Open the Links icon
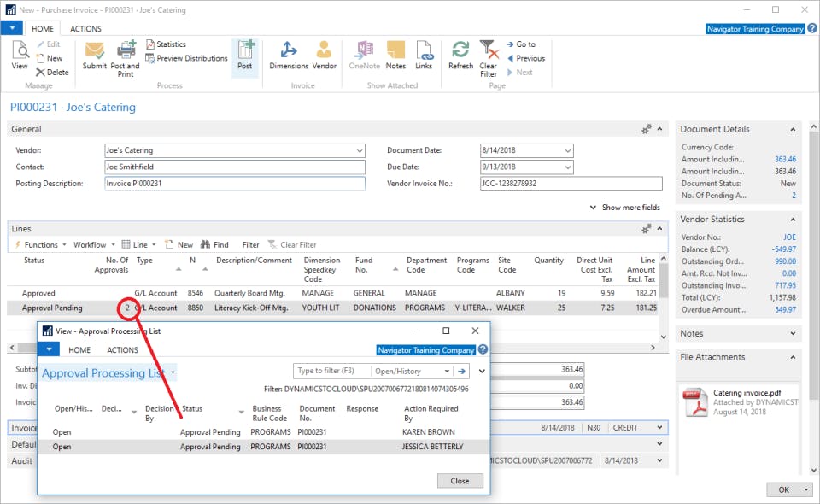This screenshot has width=820, height=504. pos(424,51)
